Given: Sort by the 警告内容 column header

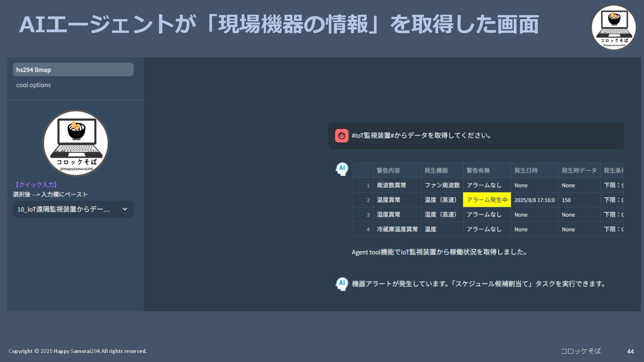Looking at the screenshot, I should point(388,170).
